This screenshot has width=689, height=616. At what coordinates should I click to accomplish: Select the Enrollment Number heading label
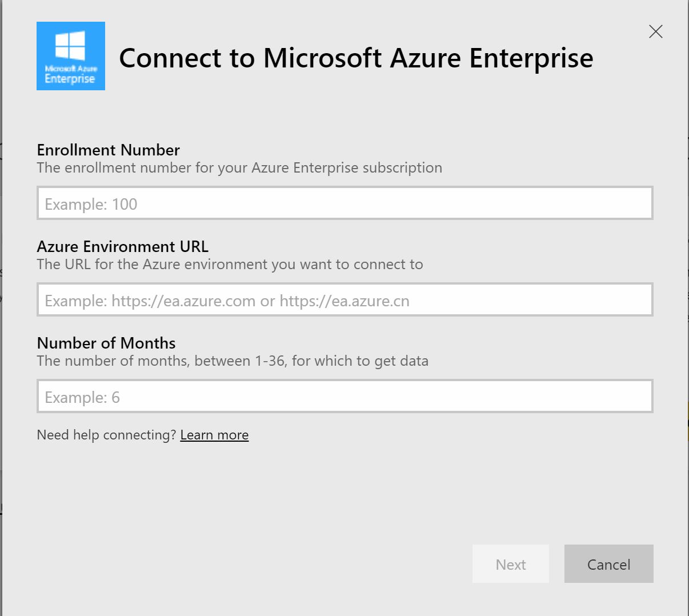(108, 150)
